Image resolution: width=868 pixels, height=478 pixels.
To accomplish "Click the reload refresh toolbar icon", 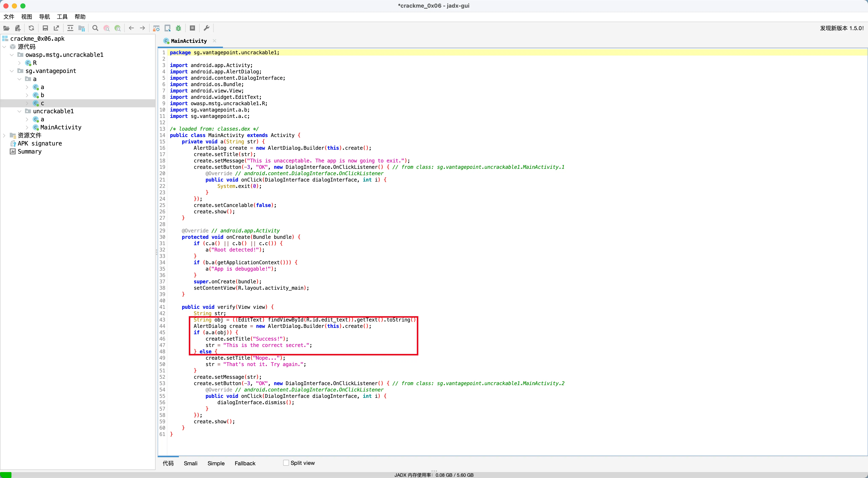I will [31, 28].
